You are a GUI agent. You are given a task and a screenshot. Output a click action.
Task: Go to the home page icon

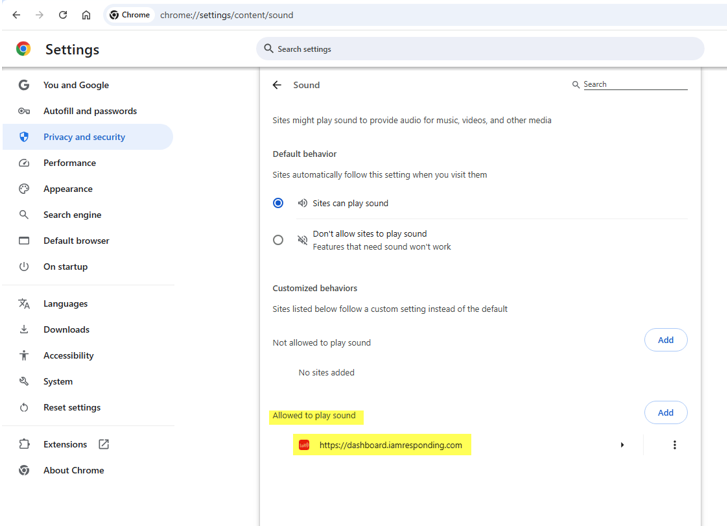pos(86,15)
